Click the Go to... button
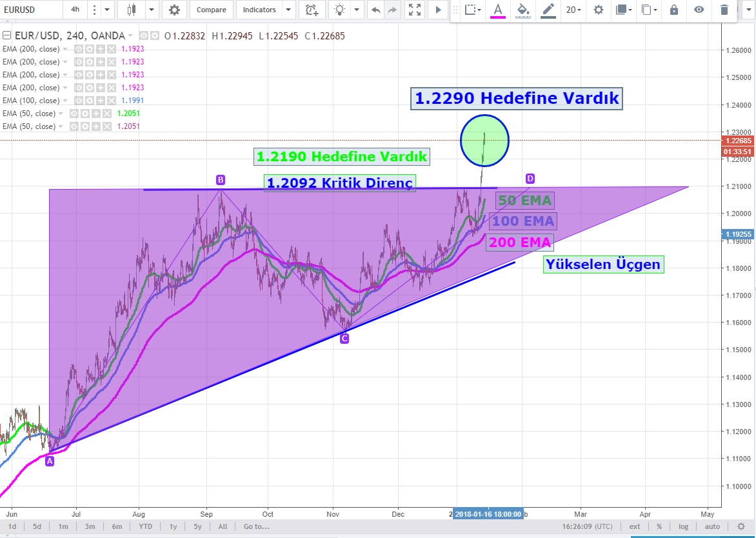 click(x=256, y=526)
